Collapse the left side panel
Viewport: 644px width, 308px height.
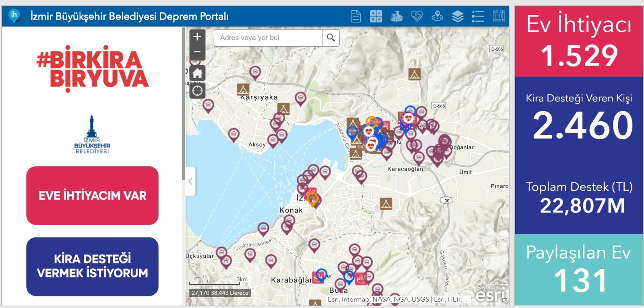191,182
